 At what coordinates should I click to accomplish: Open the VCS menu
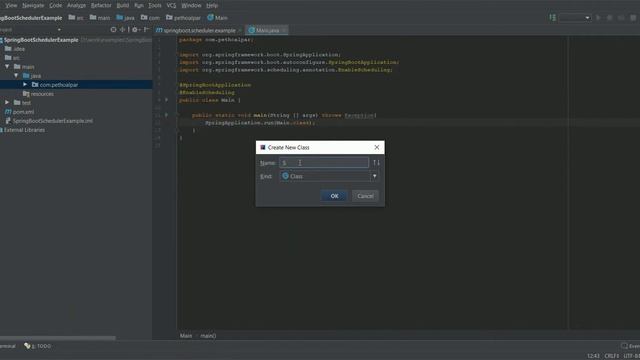tap(171, 5)
